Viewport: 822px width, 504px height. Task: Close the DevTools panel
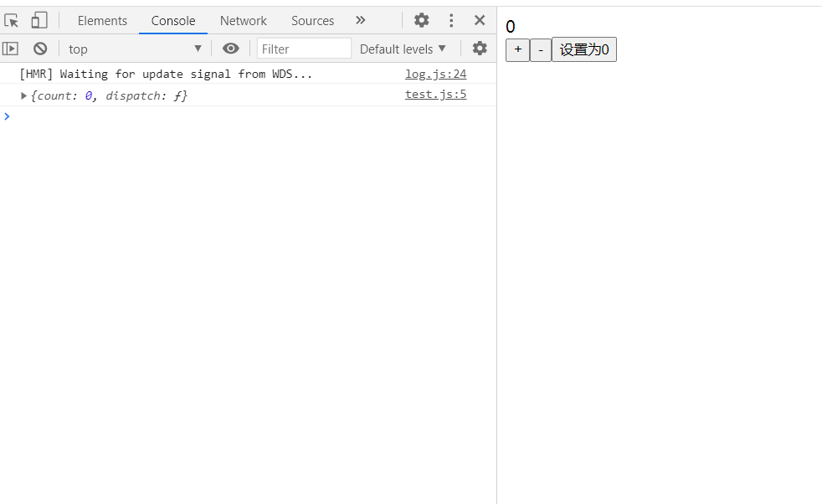480,20
